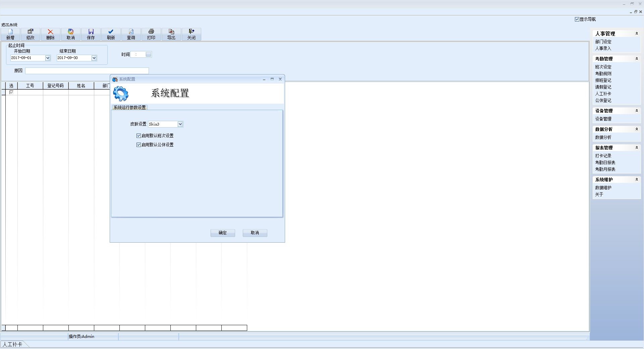Click the 姓名 column header
The width and height of the screenshot is (644, 349).
pyautogui.click(x=81, y=86)
